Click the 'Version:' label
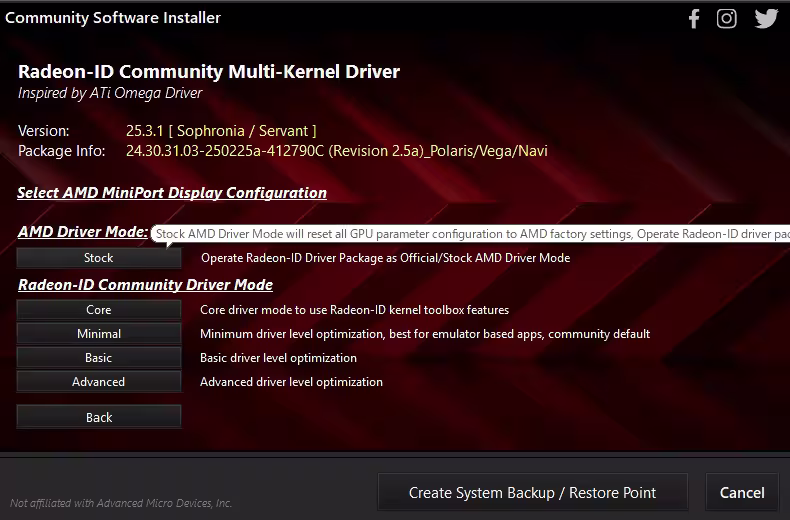 coord(44,131)
